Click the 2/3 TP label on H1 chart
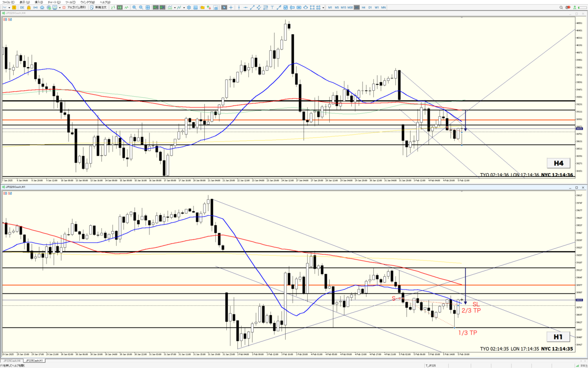 471,311
